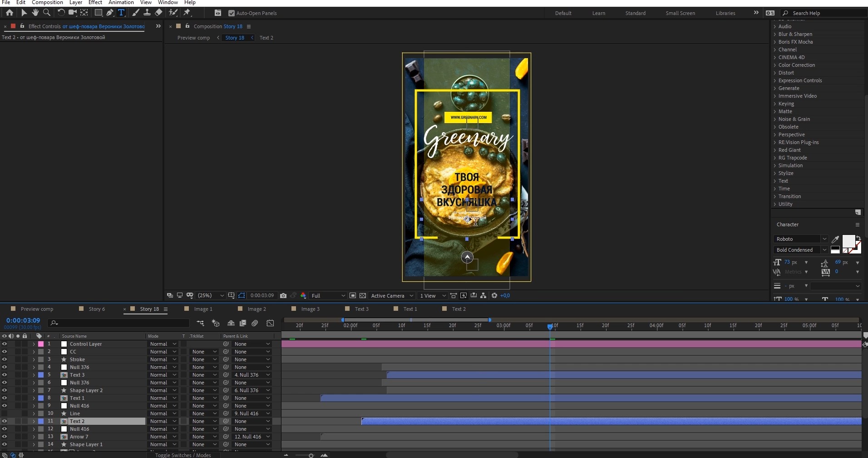The height and width of the screenshot is (458, 868).
Task: Open the Show Channel color icon
Action: (x=303, y=295)
